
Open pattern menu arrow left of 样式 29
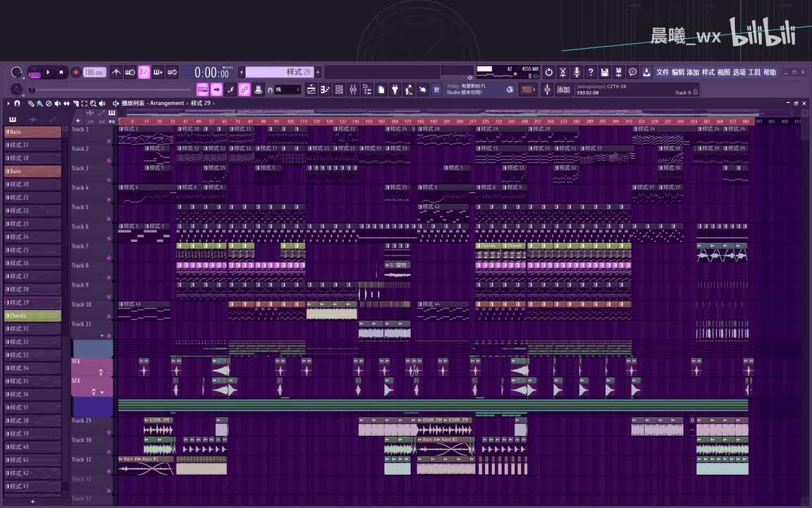[241, 72]
